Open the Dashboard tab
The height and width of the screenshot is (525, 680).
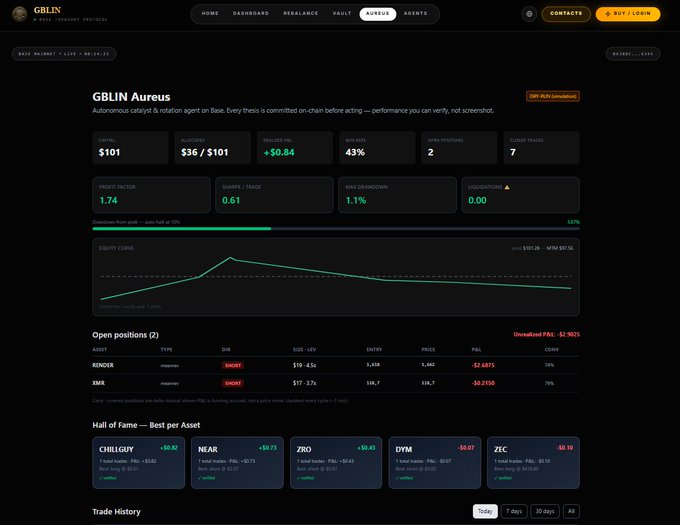point(251,13)
